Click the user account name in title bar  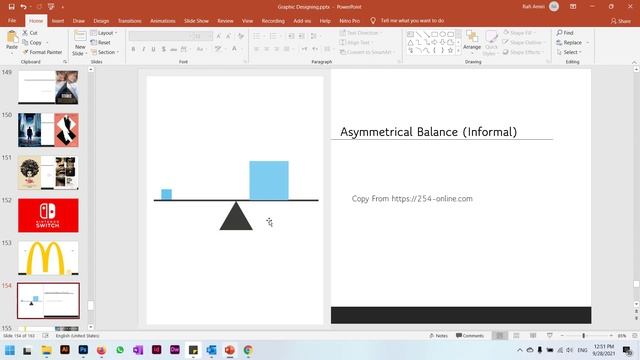(x=533, y=7)
